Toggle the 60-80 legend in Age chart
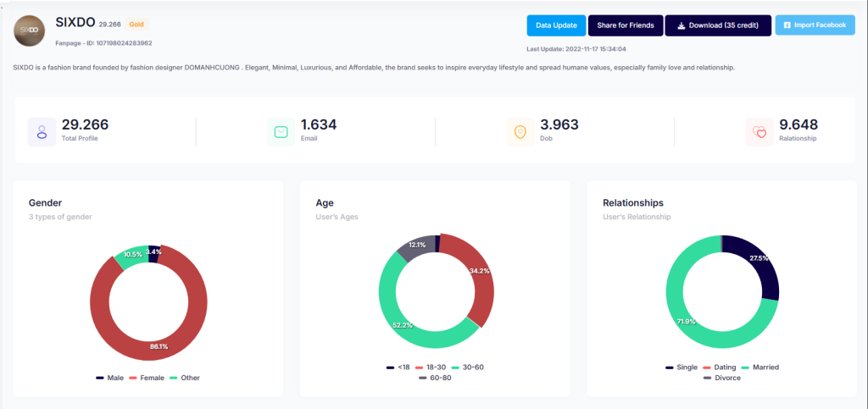This screenshot has width=868, height=409. point(435,378)
